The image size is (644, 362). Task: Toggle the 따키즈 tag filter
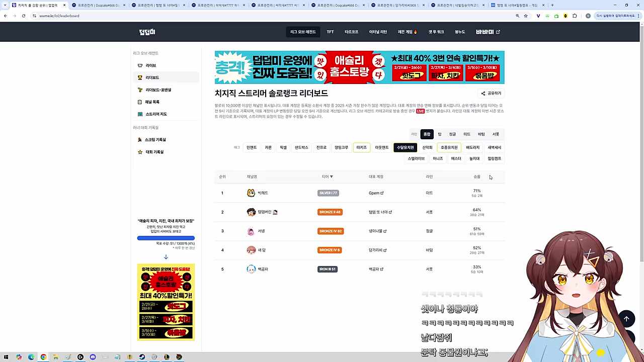(x=361, y=147)
